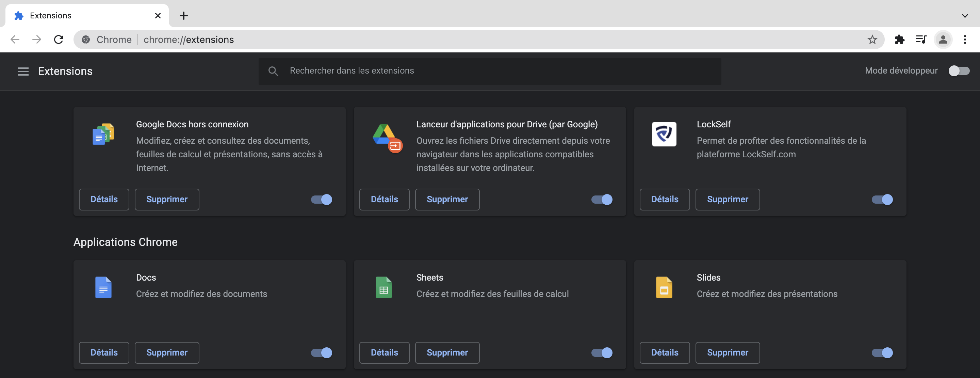The width and height of the screenshot is (980, 378).
Task: Click Supprimer for Docs app
Action: pyautogui.click(x=167, y=353)
